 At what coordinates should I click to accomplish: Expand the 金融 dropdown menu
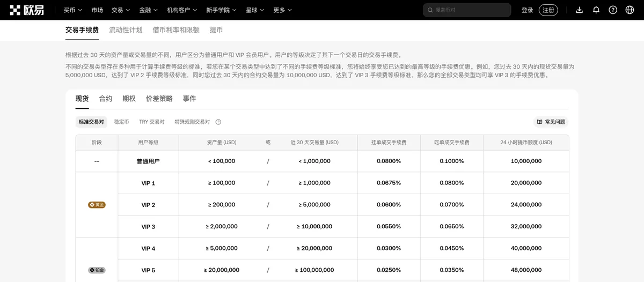point(149,10)
